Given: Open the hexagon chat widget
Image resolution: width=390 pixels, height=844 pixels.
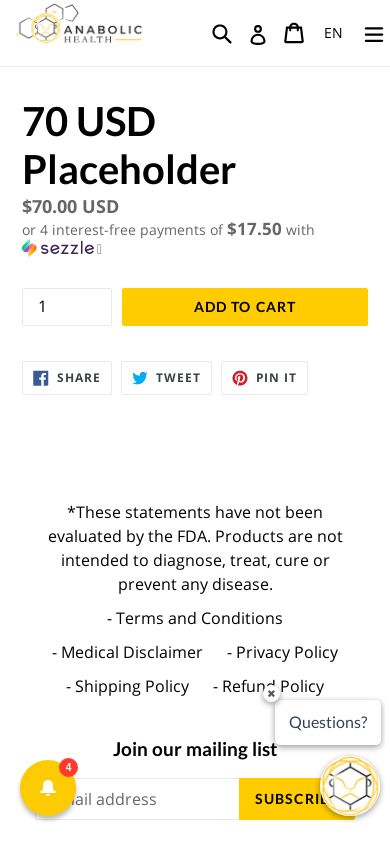Looking at the screenshot, I should [350, 786].
